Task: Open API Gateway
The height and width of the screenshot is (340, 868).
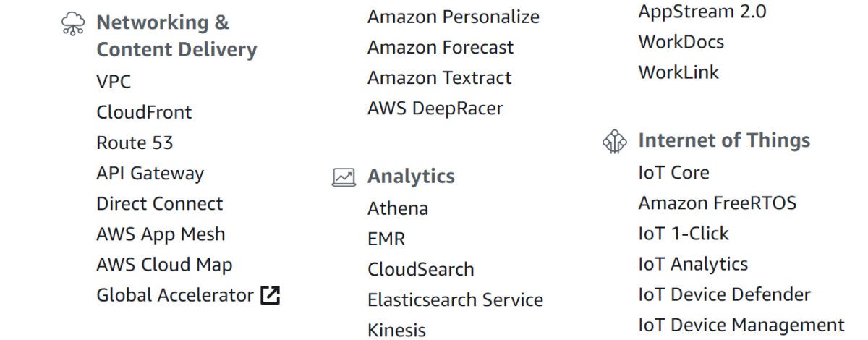Action: pos(150,174)
